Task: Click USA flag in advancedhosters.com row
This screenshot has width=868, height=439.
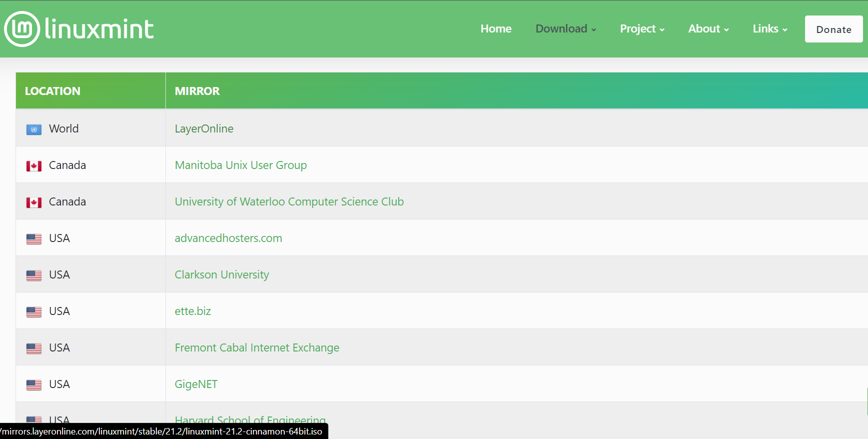Action: pyautogui.click(x=34, y=239)
